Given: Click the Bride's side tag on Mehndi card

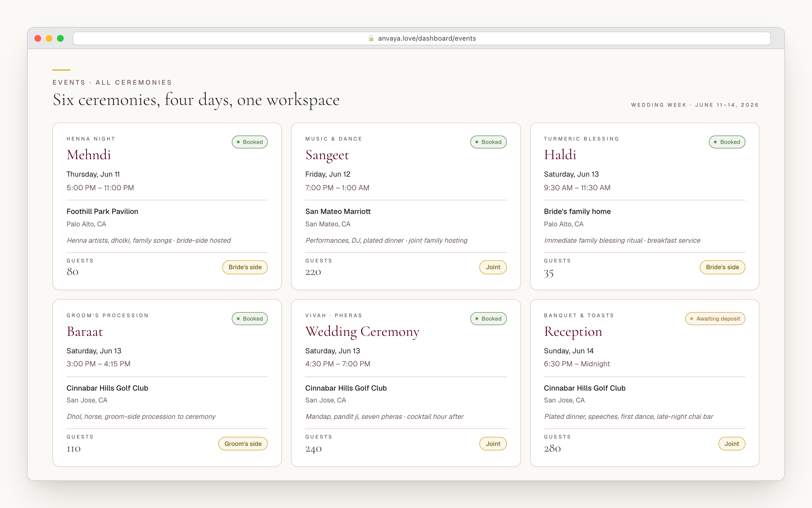Looking at the screenshot, I should pyautogui.click(x=245, y=267).
